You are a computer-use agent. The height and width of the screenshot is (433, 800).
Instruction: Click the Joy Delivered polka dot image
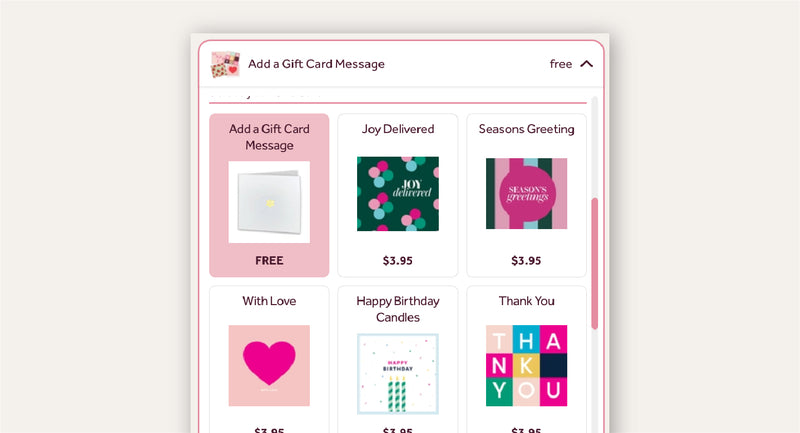click(x=397, y=194)
